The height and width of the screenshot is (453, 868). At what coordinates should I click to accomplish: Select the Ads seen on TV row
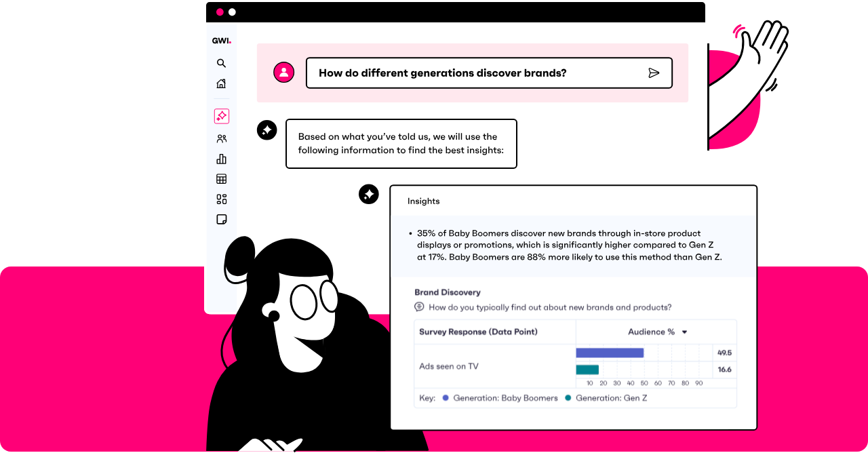pyautogui.click(x=449, y=366)
